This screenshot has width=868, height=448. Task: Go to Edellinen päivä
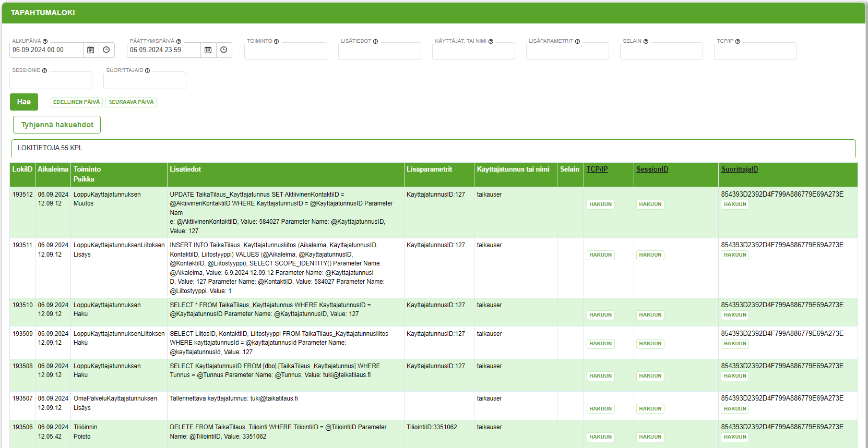tap(76, 102)
